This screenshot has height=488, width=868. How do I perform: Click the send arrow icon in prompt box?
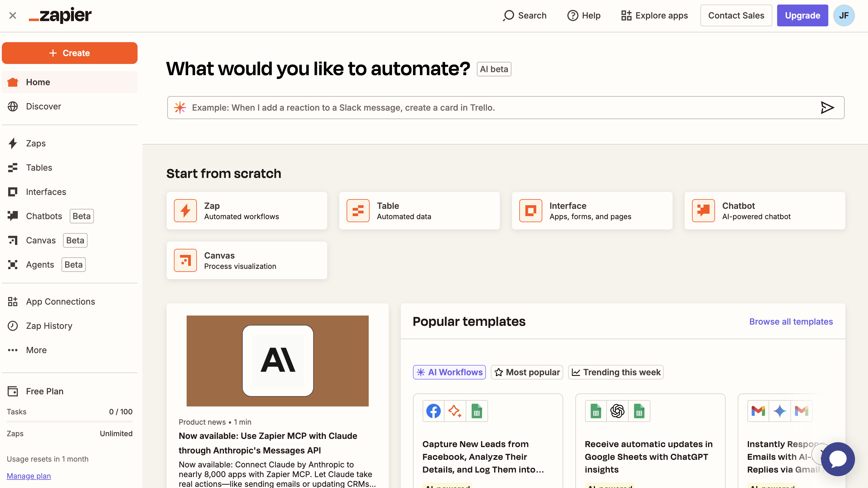827,108
